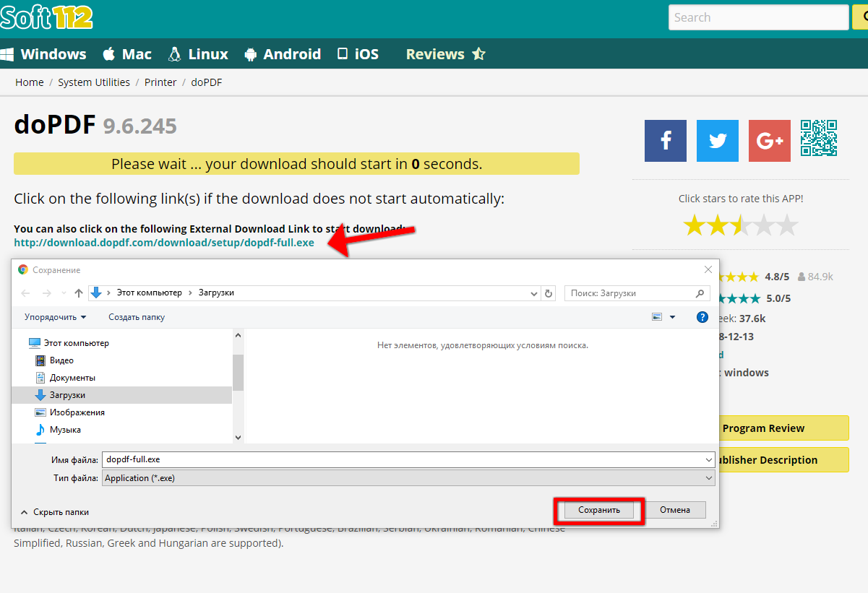Go to Home breadcrumb
This screenshot has width=868, height=593.
(30, 82)
